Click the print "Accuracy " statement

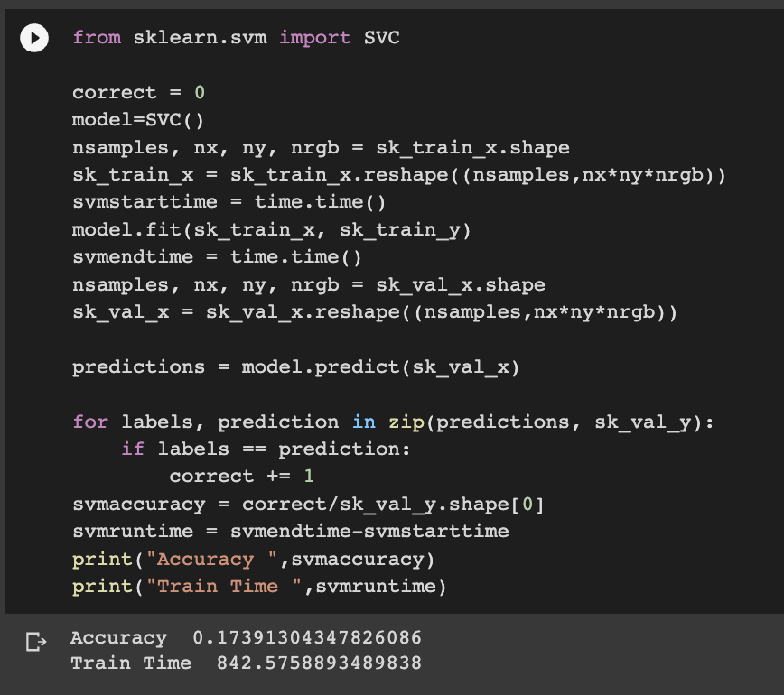click(x=254, y=559)
